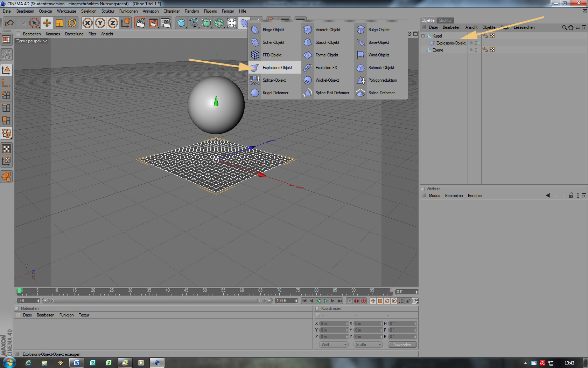Open the viewport Kameras menu
The image size is (588, 368).
[53, 34]
